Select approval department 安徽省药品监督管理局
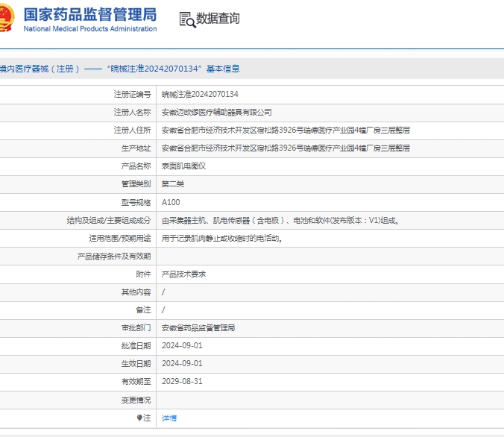Image resolution: width=504 pixels, height=437 pixels. [x=198, y=328]
